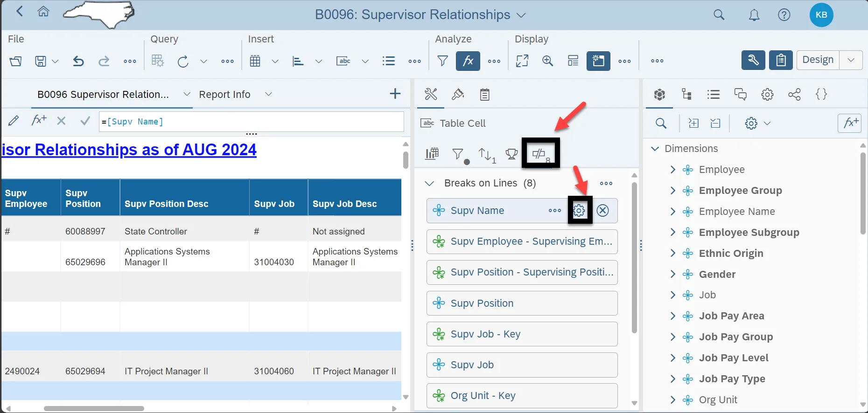Click the Ranking trophy icon
The width and height of the screenshot is (868, 413).
click(511, 153)
